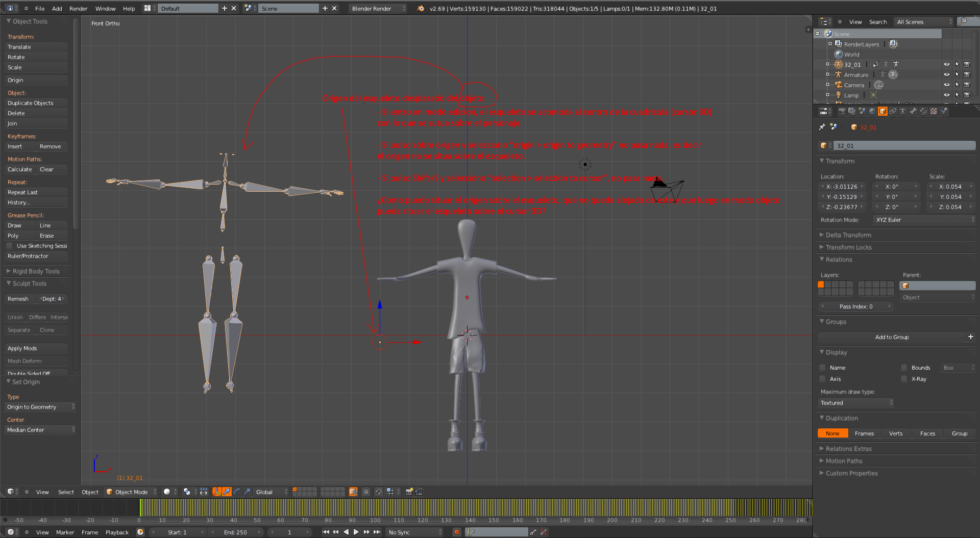Open the Marker menu in timeline

[x=65, y=532]
